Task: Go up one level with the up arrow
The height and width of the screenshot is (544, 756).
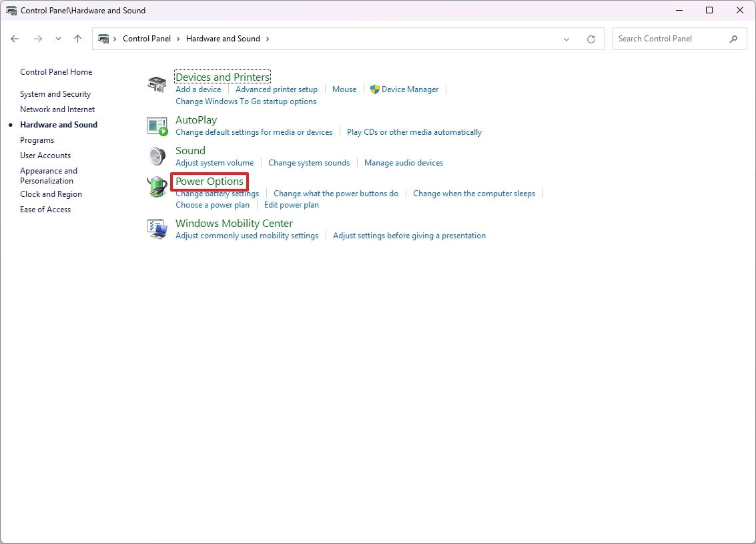Action: point(77,39)
